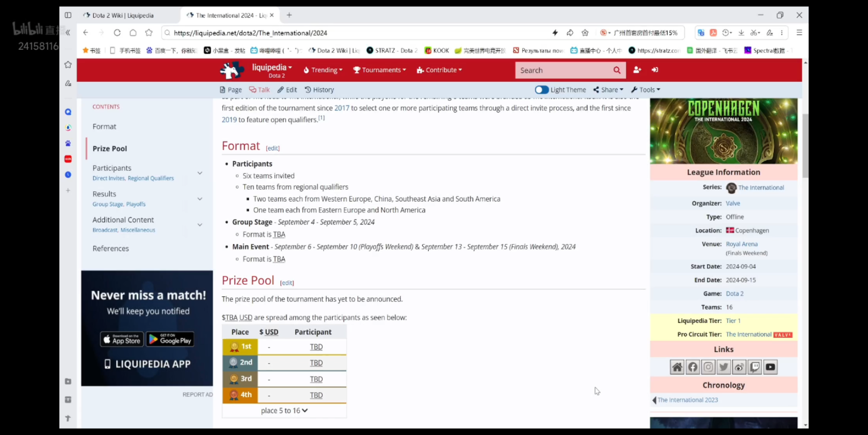868x435 pixels.
Task: Click the Royal Arena venue link
Action: [x=742, y=244]
